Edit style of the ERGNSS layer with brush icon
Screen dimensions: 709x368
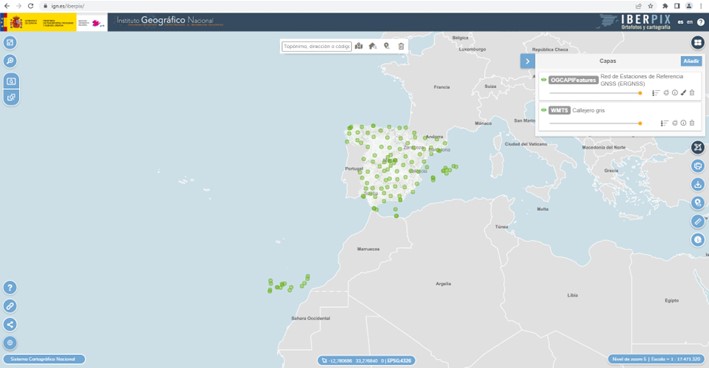pyautogui.click(x=683, y=93)
